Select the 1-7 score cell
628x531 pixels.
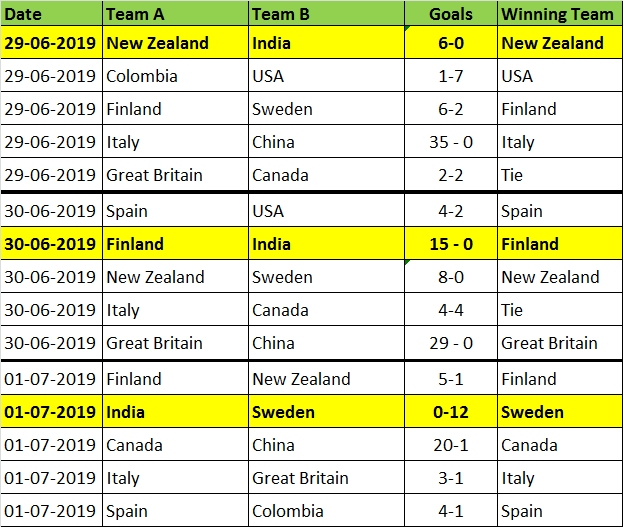tap(451, 76)
